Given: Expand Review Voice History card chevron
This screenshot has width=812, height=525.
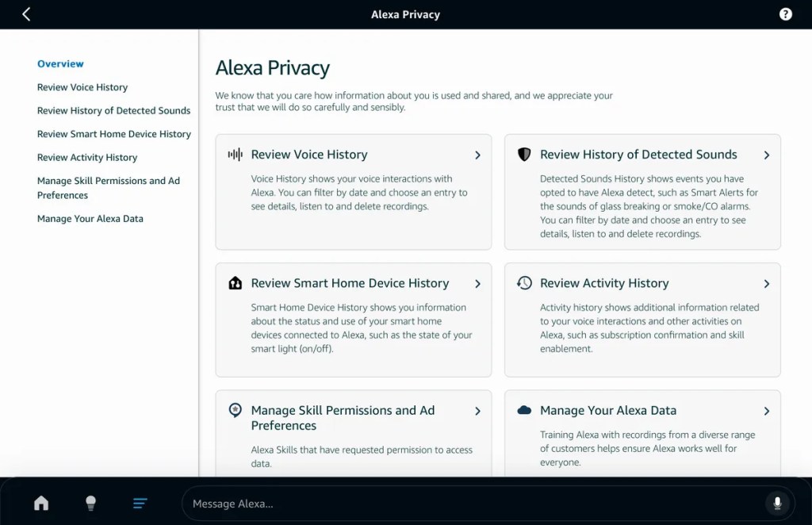Looking at the screenshot, I should pyautogui.click(x=477, y=155).
